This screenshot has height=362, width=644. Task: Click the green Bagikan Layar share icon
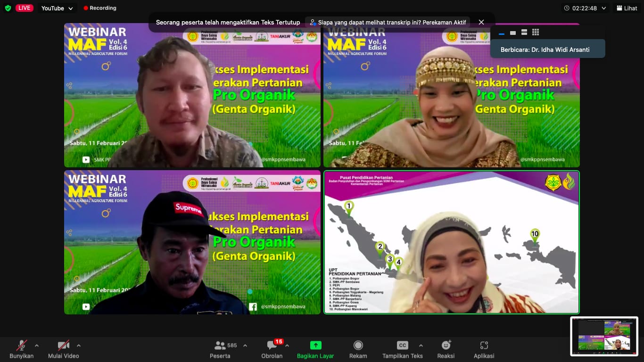pyautogui.click(x=315, y=345)
